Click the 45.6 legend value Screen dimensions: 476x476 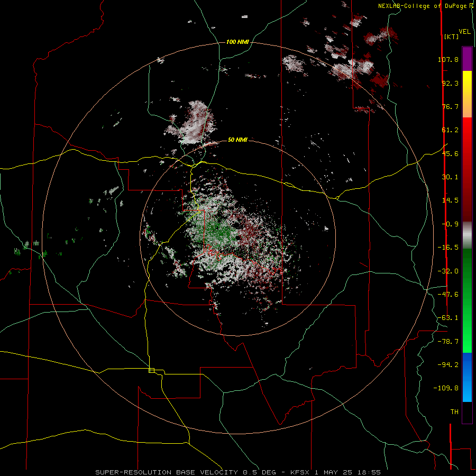click(450, 153)
